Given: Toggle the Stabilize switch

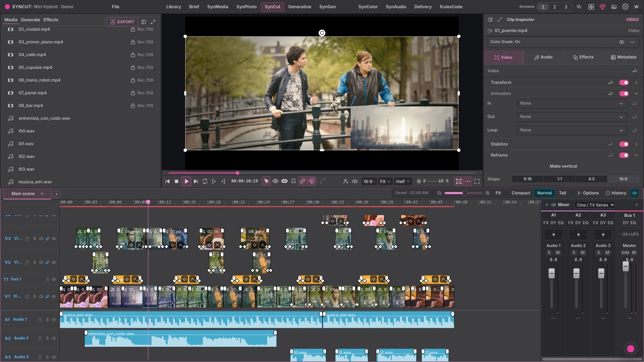Looking at the screenshot, I should tap(624, 144).
